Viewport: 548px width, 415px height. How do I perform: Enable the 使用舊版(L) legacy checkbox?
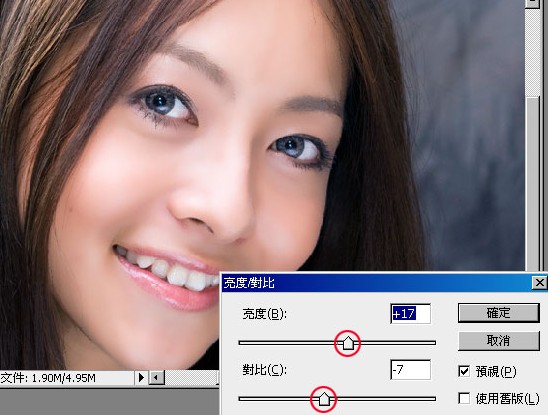pyautogui.click(x=464, y=398)
